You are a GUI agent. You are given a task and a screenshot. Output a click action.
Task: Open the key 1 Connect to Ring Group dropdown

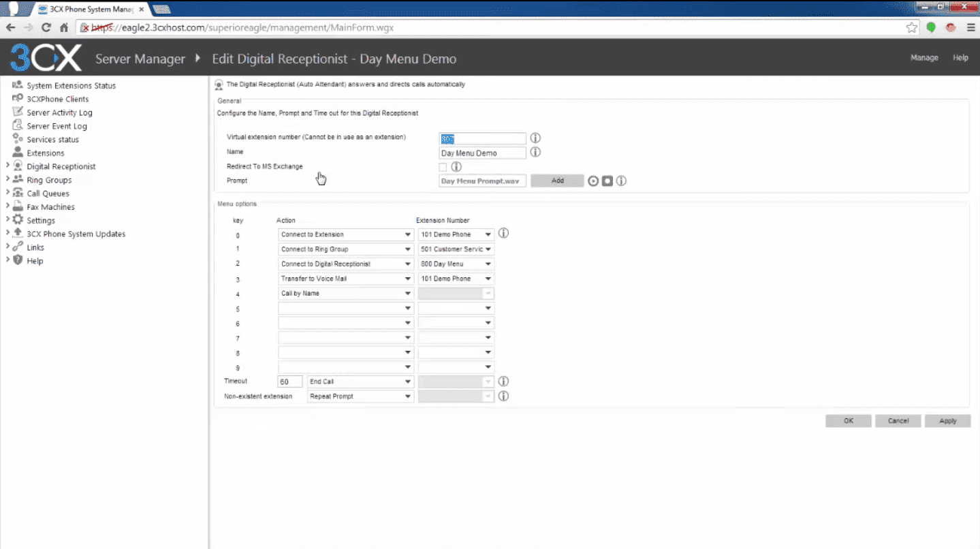pos(346,249)
